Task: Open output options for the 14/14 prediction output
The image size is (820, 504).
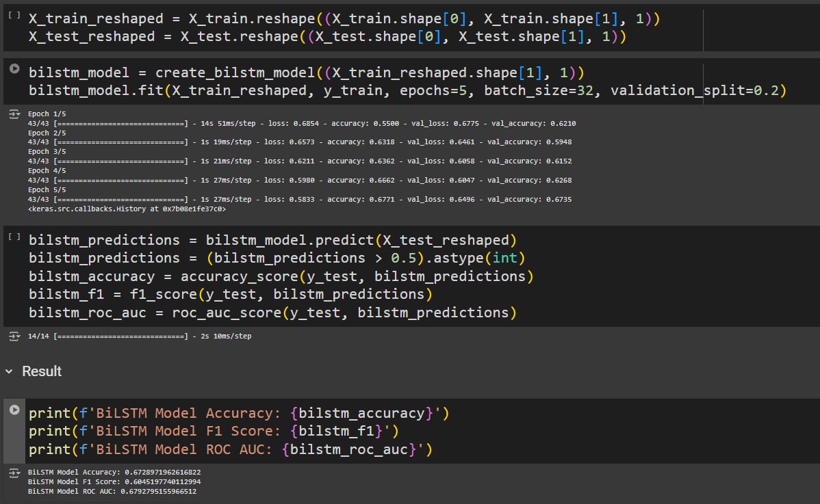Action: tap(14, 336)
